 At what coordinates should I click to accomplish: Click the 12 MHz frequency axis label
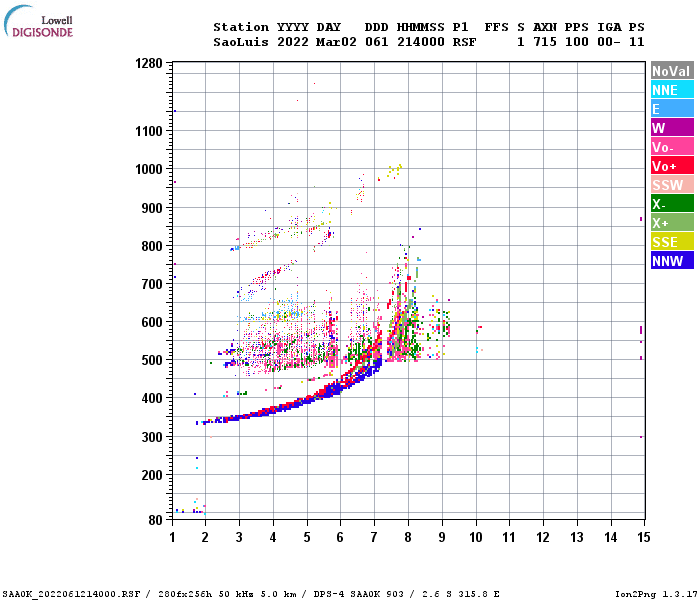543,537
